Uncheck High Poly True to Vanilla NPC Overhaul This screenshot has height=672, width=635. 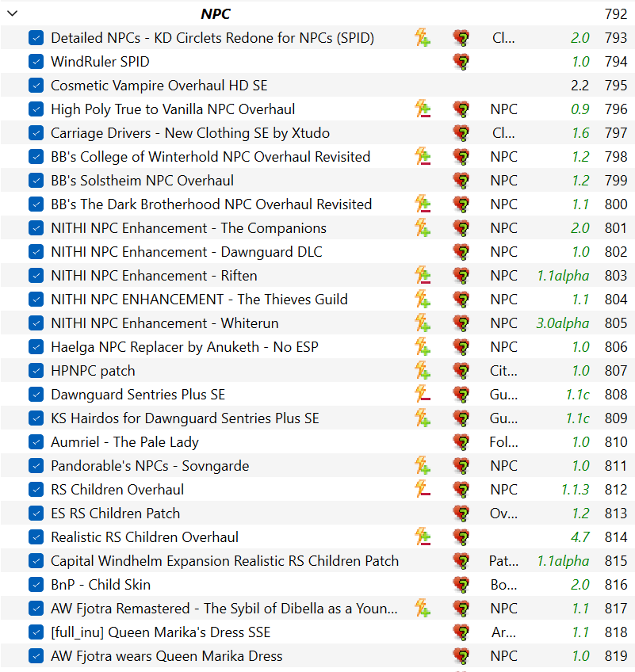click(x=36, y=109)
